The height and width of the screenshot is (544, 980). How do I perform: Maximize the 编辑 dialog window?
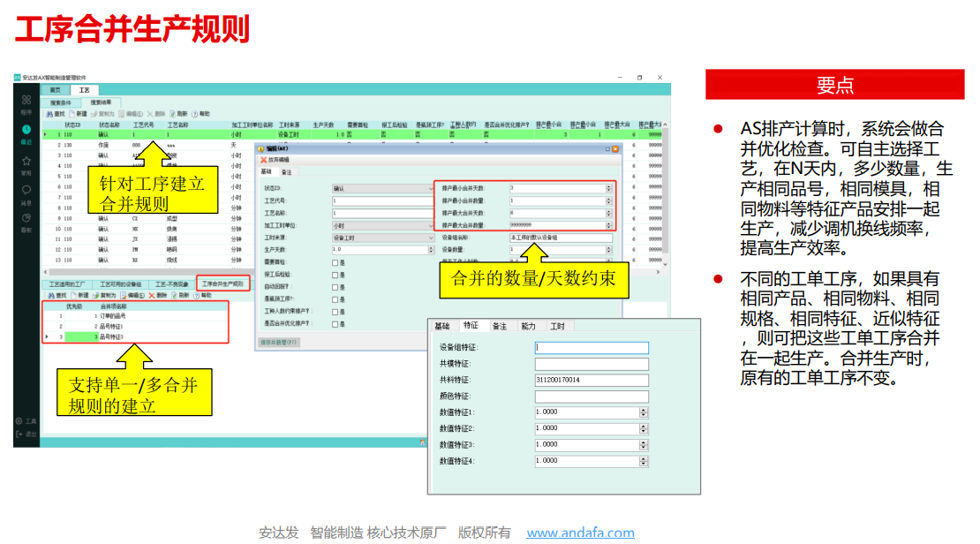pyautogui.click(x=607, y=149)
